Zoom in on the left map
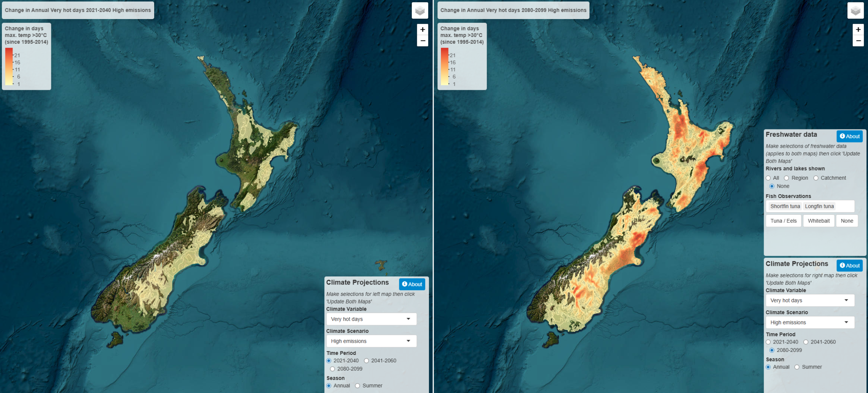The image size is (868, 393). [x=422, y=29]
